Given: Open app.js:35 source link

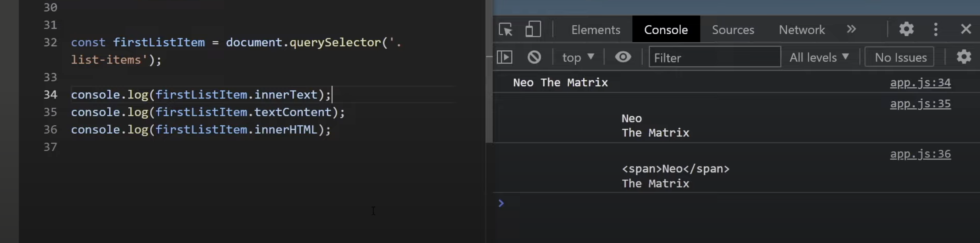Looking at the screenshot, I should coord(920,104).
